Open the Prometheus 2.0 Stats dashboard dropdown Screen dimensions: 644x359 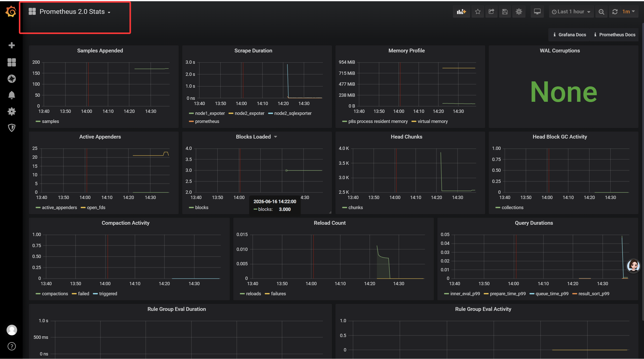[75, 12]
